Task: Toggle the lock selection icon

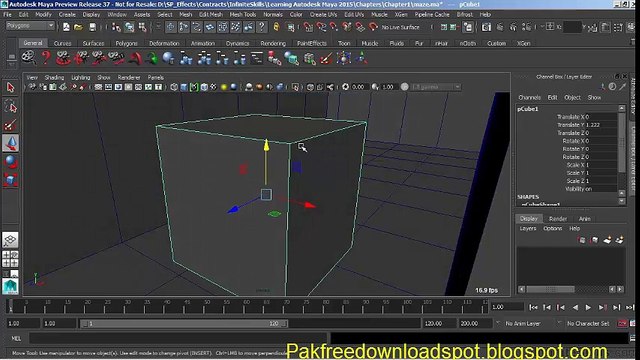Action: [276, 27]
